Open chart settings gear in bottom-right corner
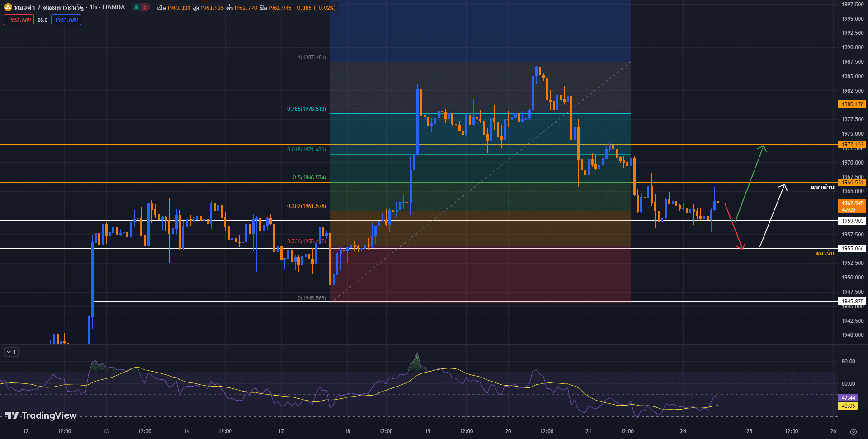This screenshot has width=868, height=439. click(x=853, y=431)
